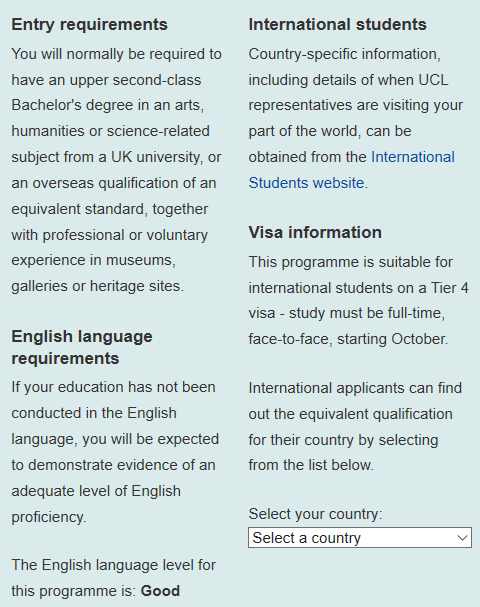
Task: Click the paragraph about equivalent qualification
Action: pos(355,427)
